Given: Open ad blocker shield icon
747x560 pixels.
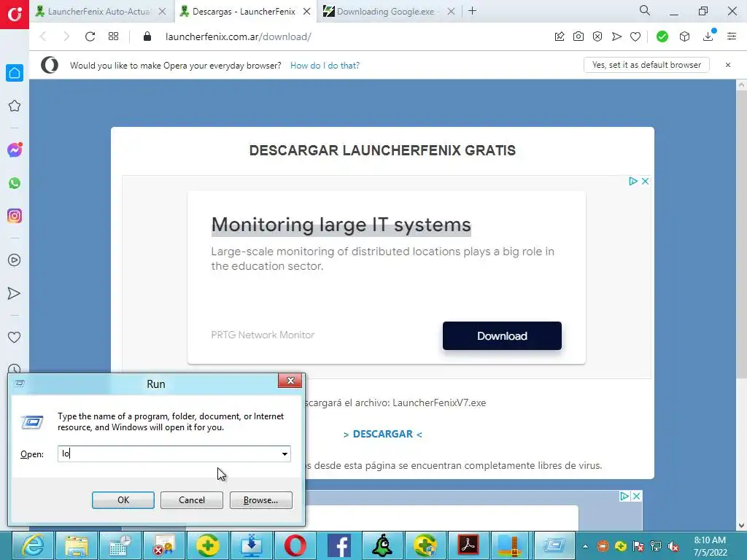Looking at the screenshot, I should (597, 36).
